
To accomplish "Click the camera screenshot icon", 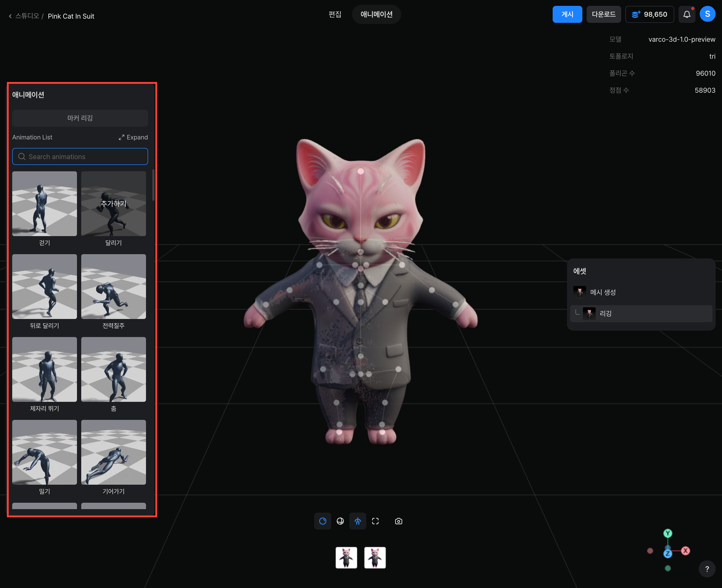I will [399, 521].
